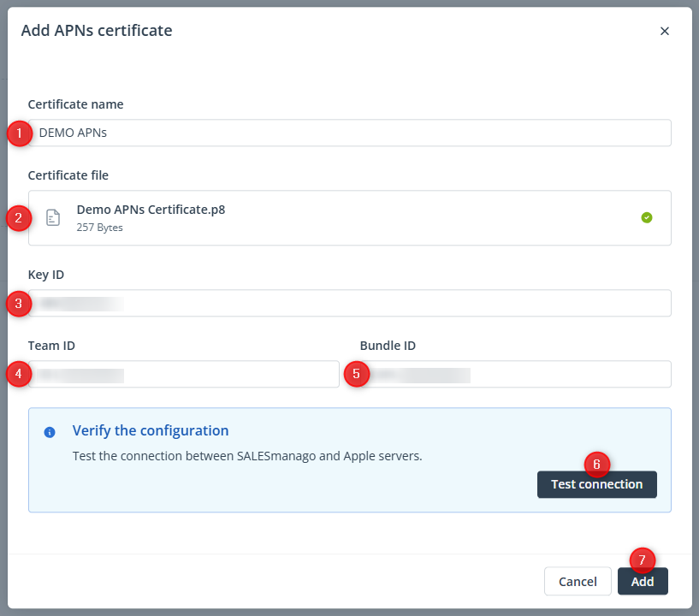
Task: Click the Certificate name input field
Action: pyautogui.click(x=349, y=133)
